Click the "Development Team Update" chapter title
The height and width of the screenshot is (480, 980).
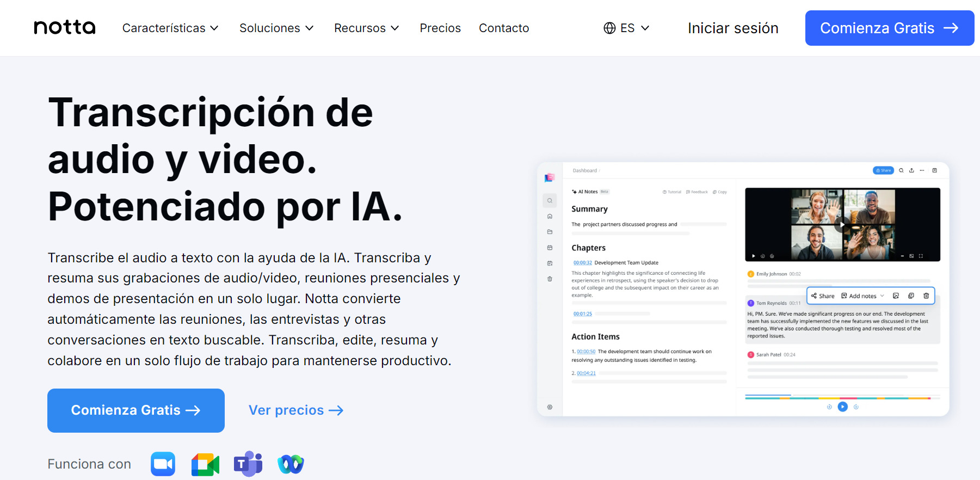click(x=626, y=263)
